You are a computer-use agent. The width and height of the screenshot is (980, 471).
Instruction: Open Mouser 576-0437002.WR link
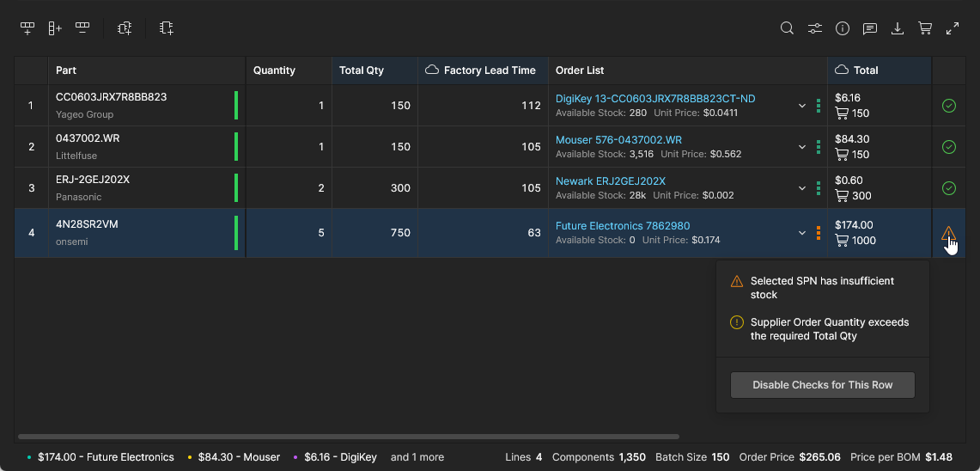[618, 139]
